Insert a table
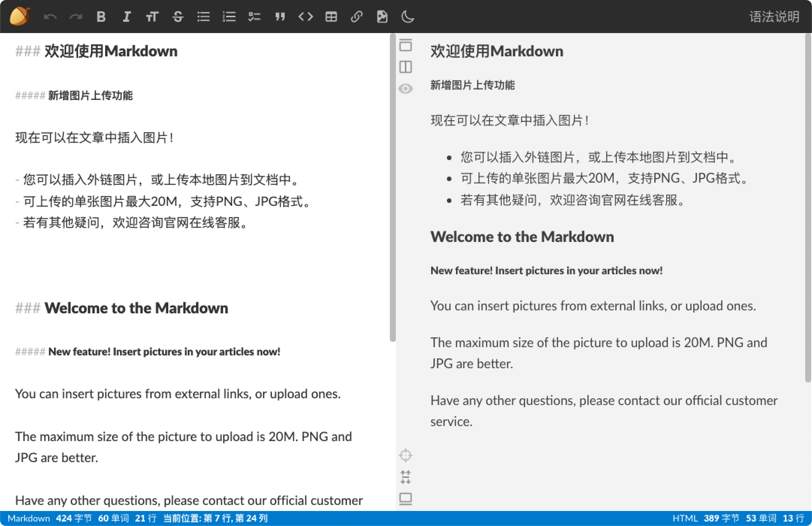812x526 pixels. (x=331, y=17)
